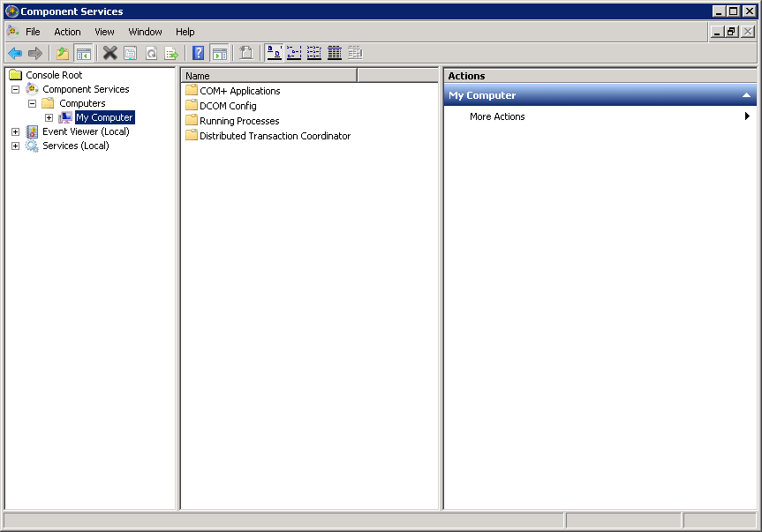Select Event Viewer (Local) in tree
Viewport: 762px width, 532px height.
86,131
